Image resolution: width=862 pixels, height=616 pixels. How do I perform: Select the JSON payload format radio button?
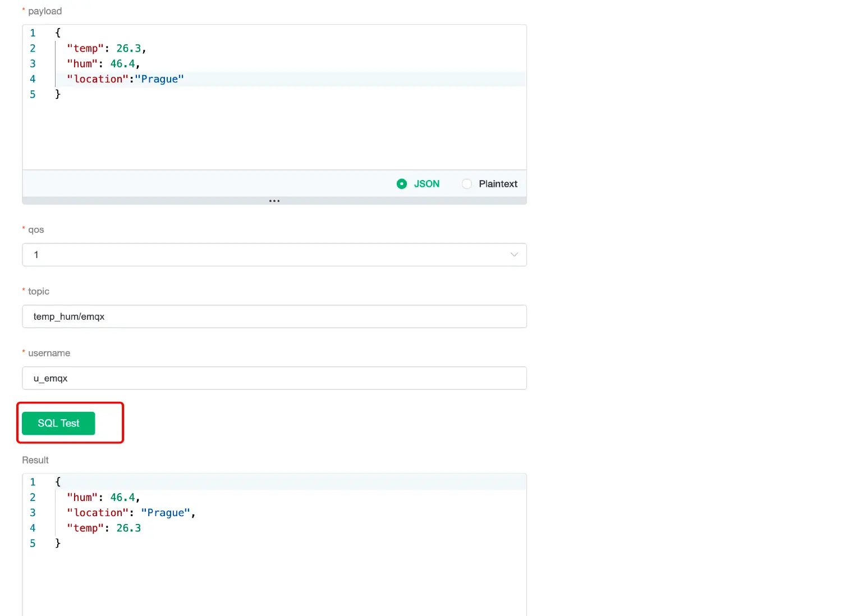[402, 183]
